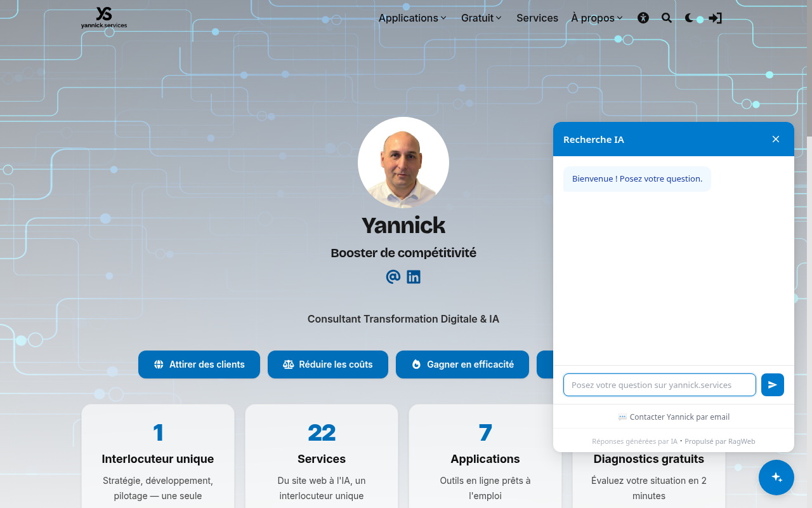This screenshot has width=812, height=508.
Task: Open the accessibility options icon
Action: pos(643,18)
